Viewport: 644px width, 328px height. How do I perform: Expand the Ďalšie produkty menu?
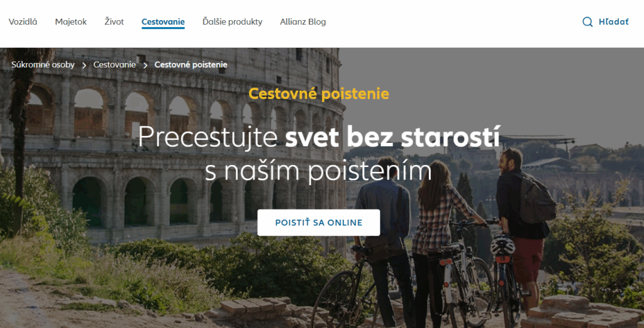pyautogui.click(x=232, y=22)
